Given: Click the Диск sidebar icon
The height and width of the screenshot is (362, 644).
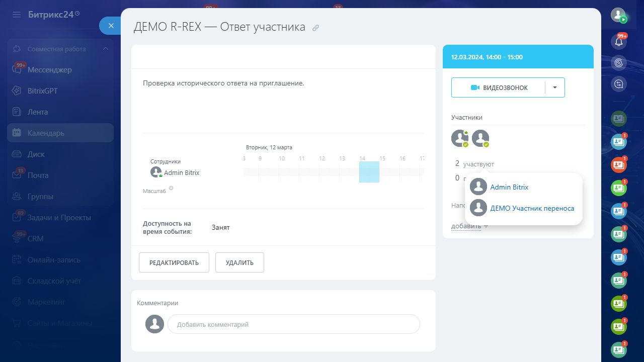Looking at the screenshot, I should coord(17,154).
